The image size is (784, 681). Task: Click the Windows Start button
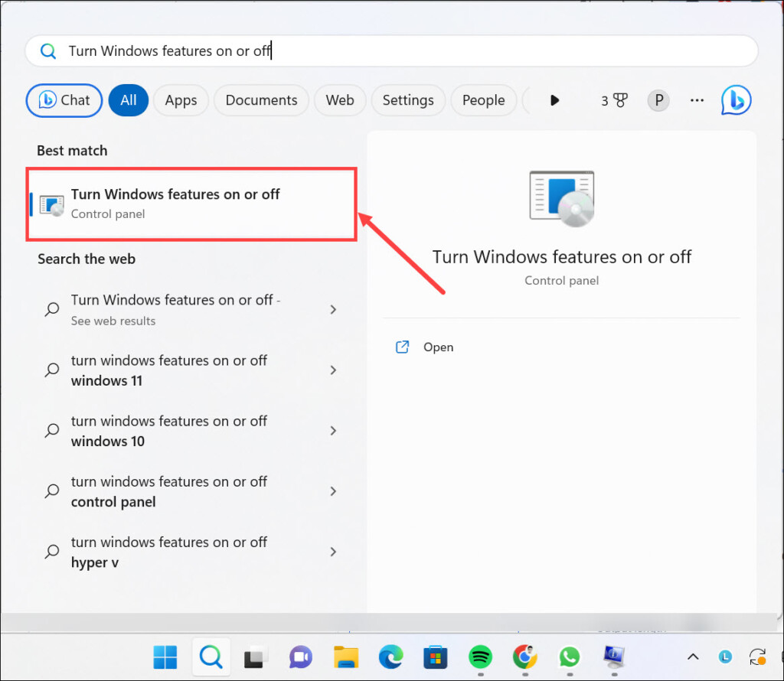(165, 657)
